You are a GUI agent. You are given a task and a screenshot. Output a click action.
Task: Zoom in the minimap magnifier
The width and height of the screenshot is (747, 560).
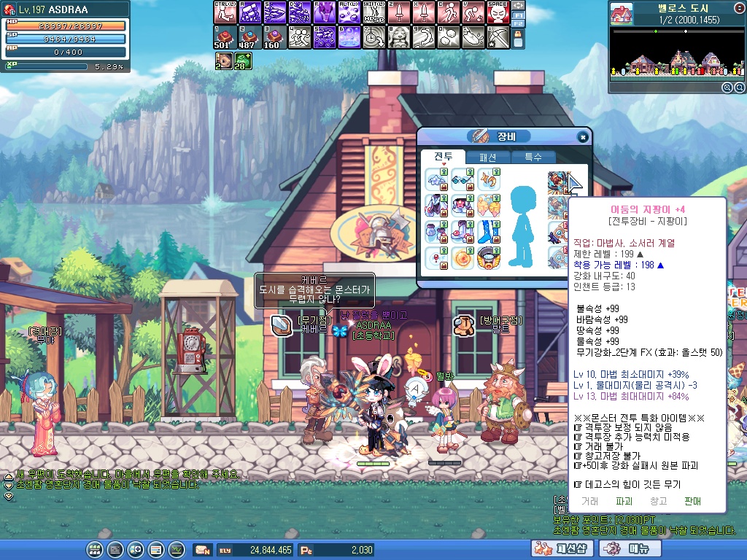pos(727,87)
